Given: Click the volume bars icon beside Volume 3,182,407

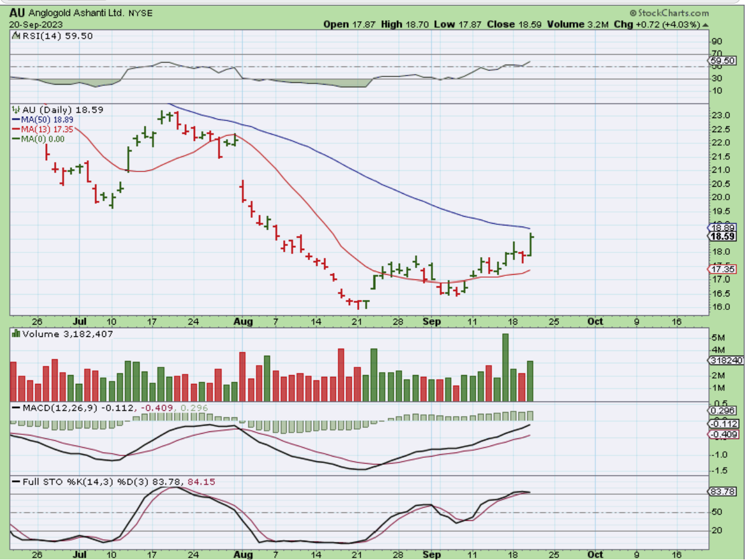Looking at the screenshot, I should [x=16, y=334].
